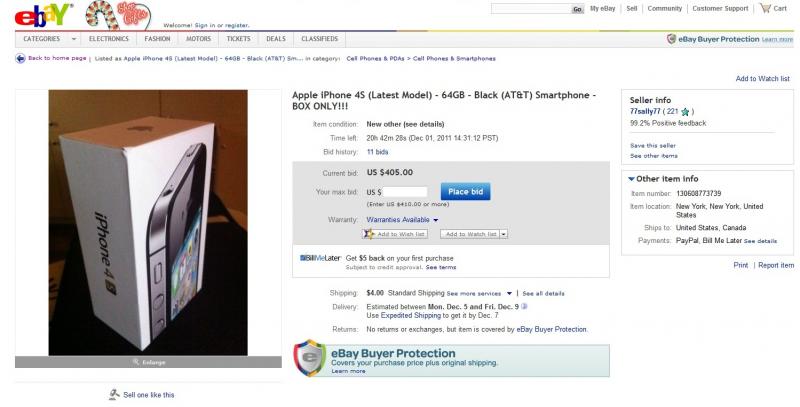Image resolution: width=800 pixels, height=407 pixels.
Task: Open the Warranties Available dropdown
Action: point(402,220)
